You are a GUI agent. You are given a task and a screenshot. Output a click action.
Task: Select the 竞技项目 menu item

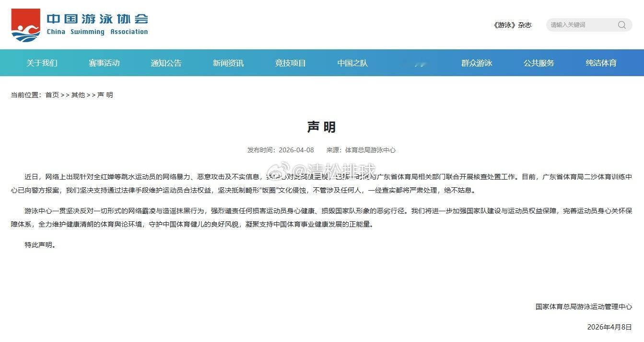[x=290, y=63]
